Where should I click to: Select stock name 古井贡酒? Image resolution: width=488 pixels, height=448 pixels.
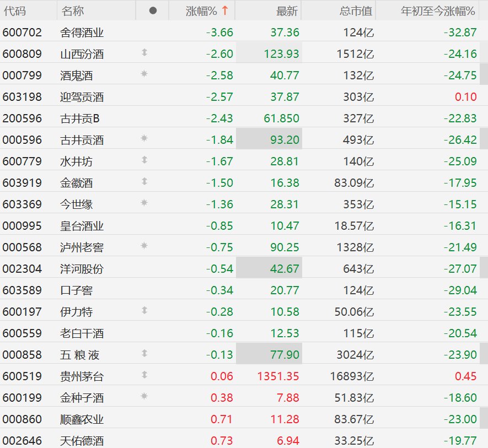point(82,140)
